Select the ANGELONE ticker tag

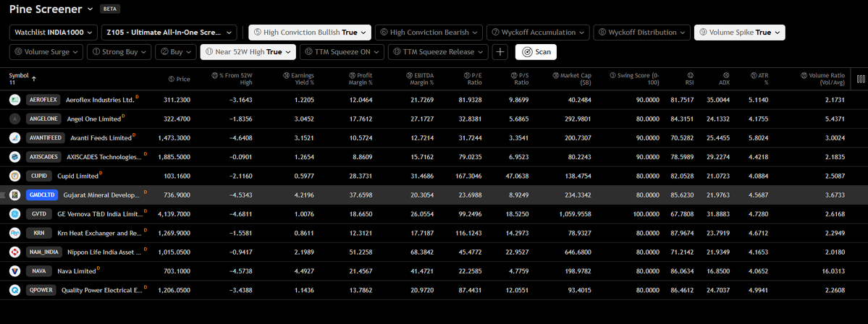coord(43,119)
